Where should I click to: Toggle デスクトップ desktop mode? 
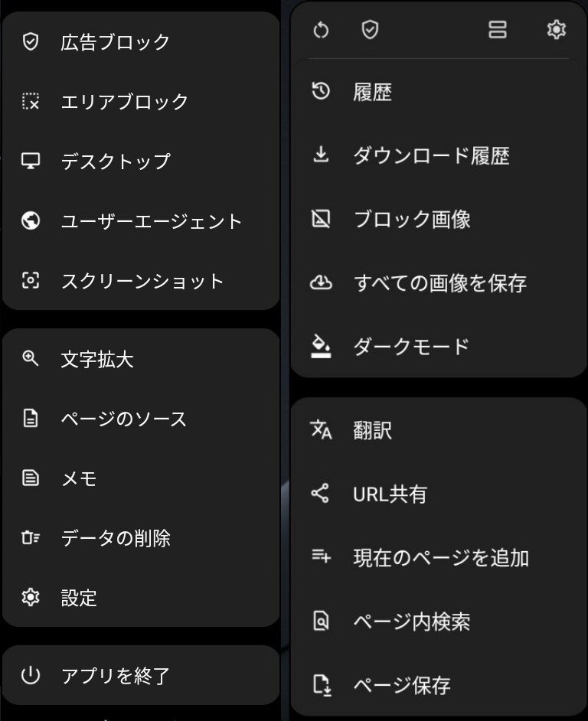coord(115,161)
